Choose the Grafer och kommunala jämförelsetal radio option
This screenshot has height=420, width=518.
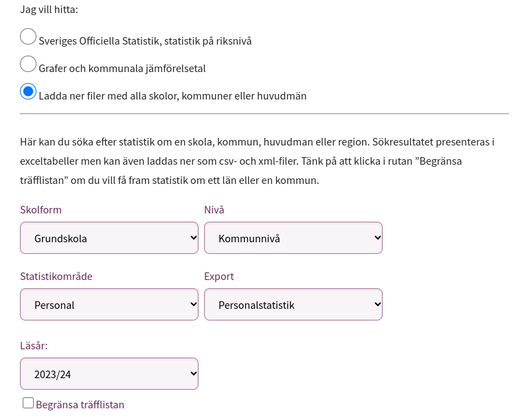tap(28, 64)
